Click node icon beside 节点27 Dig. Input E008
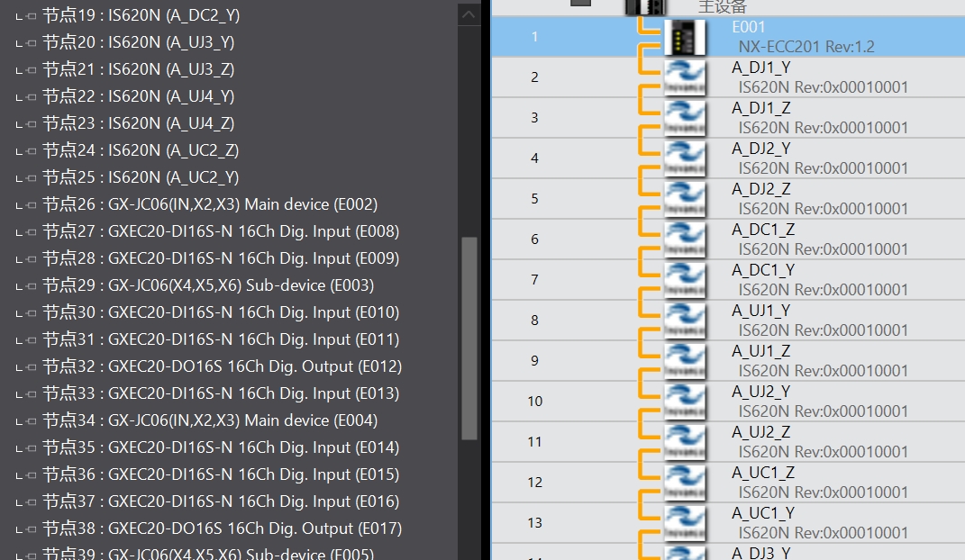Screen dimensions: 965x560 point(31,233)
